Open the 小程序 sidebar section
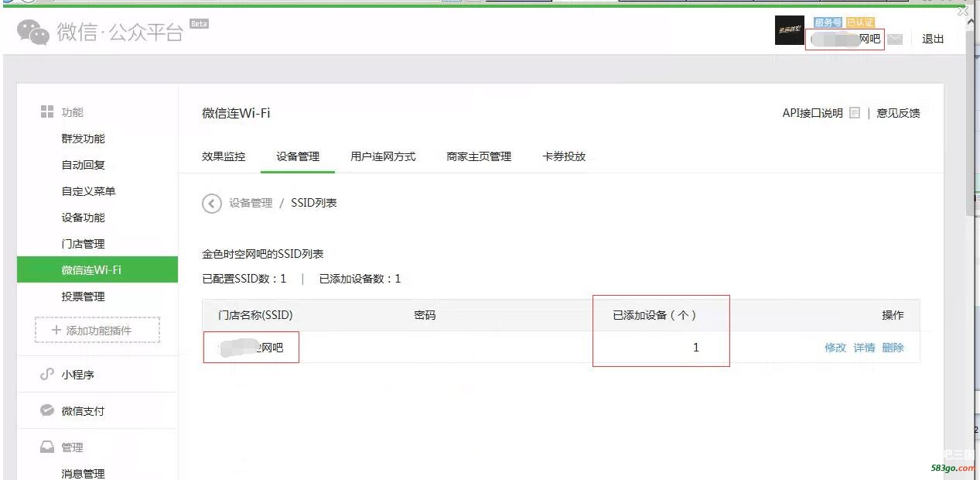 77,375
